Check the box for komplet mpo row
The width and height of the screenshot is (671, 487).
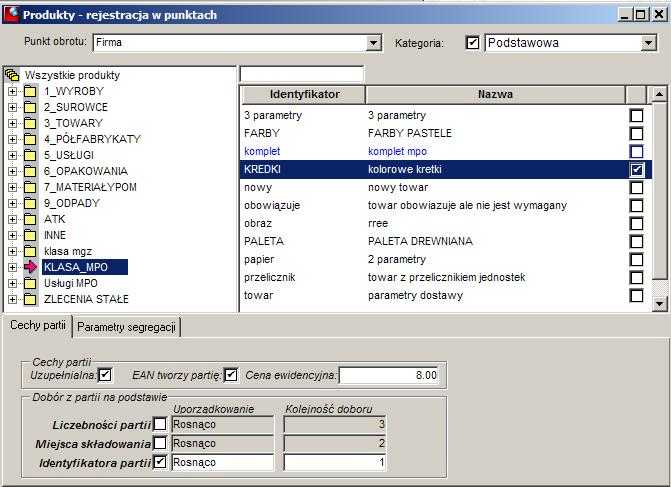[636, 151]
